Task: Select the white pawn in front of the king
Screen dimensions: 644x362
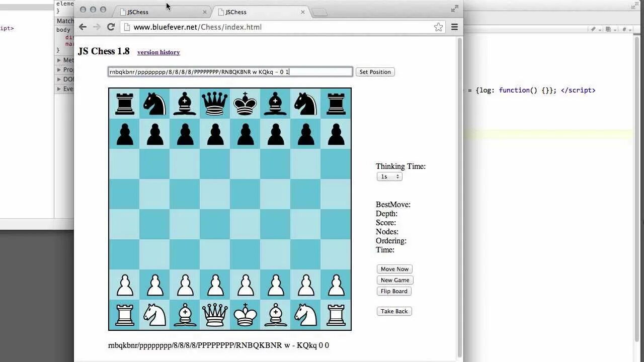Action: pyautogui.click(x=245, y=285)
